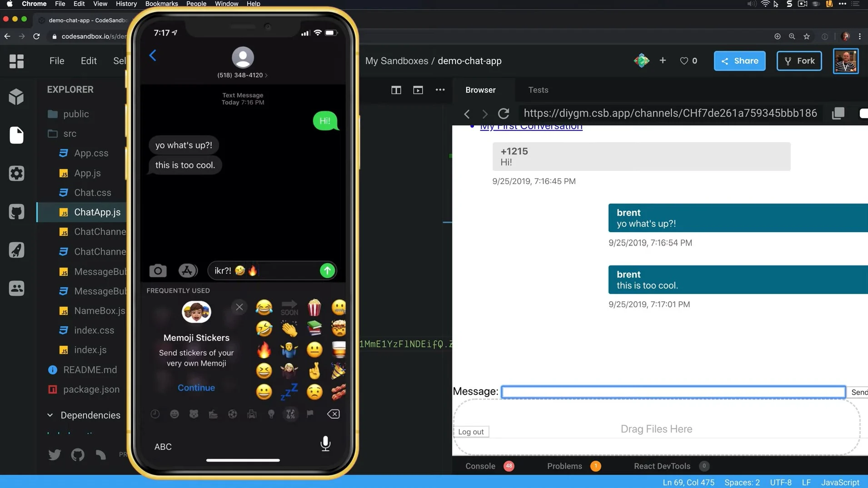Focus the Message input field
The height and width of the screenshot is (488, 868).
pyautogui.click(x=673, y=392)
